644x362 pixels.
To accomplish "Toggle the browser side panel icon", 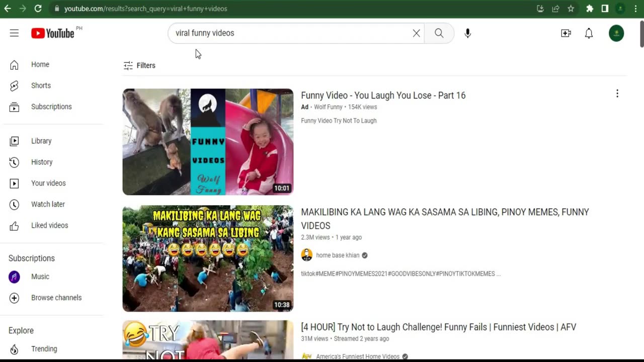I will click(605, 9).
